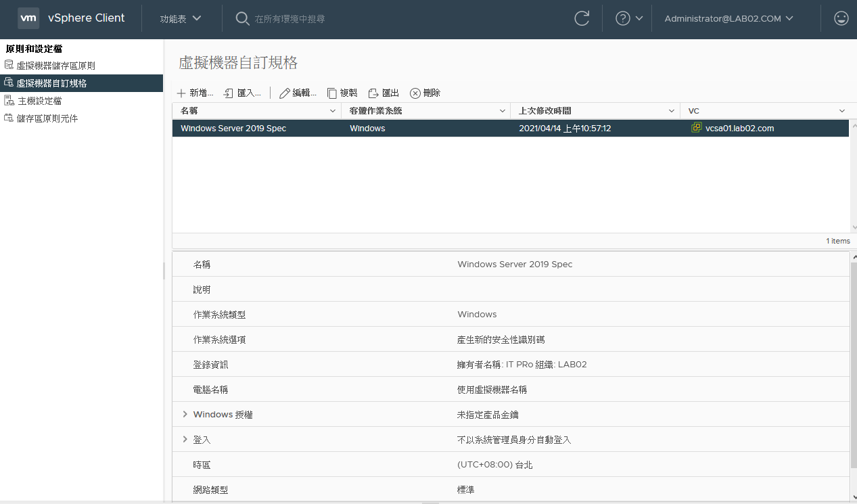Viewport: 857px width, 504px height.
Task: Click the 使用虛擬機器名稱 value
Action: [x=492, y=390]
